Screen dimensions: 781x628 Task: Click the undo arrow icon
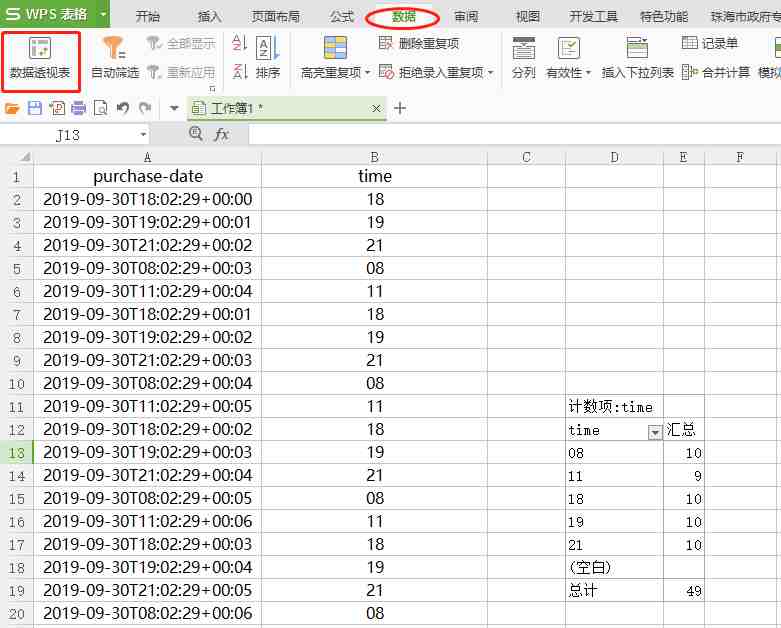point(123,108)
